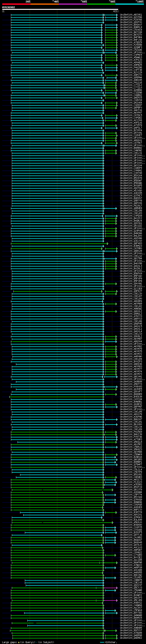Click the white query sequence bar
The image size is (146, 644).
[x=60, y=9]
